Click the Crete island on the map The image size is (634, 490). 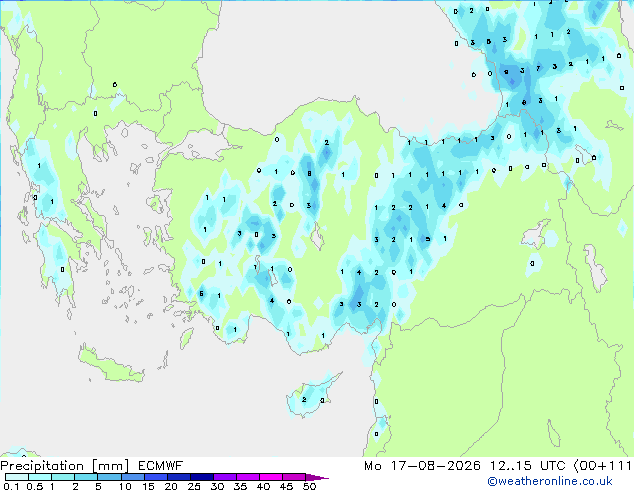(110, 365)
